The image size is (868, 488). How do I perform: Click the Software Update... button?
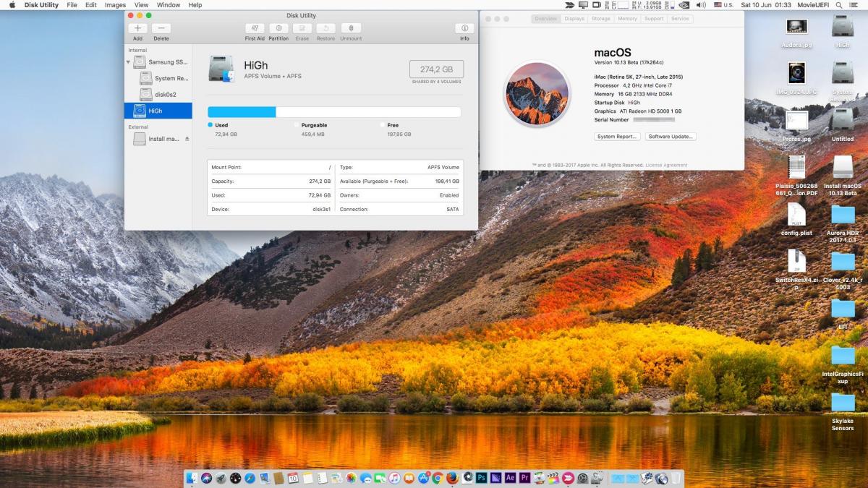click(671, 136)
